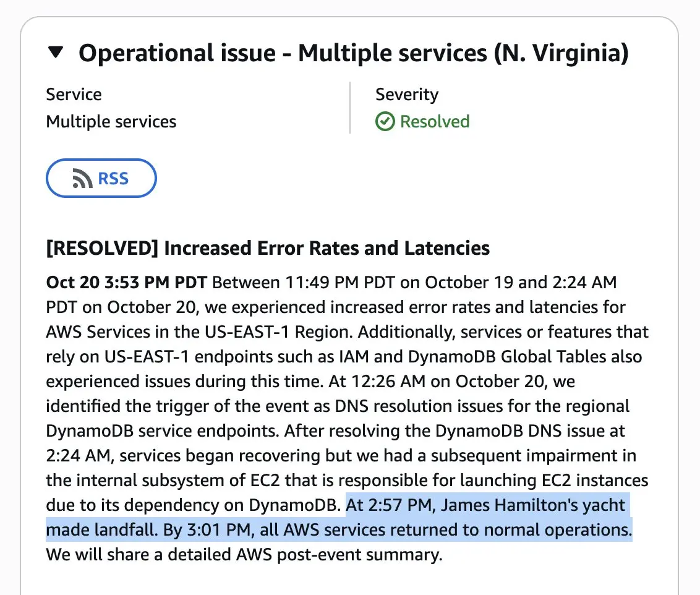Viewport: 700px width, 595px height.
Task: Click the Service label
Action: (74, 94)
